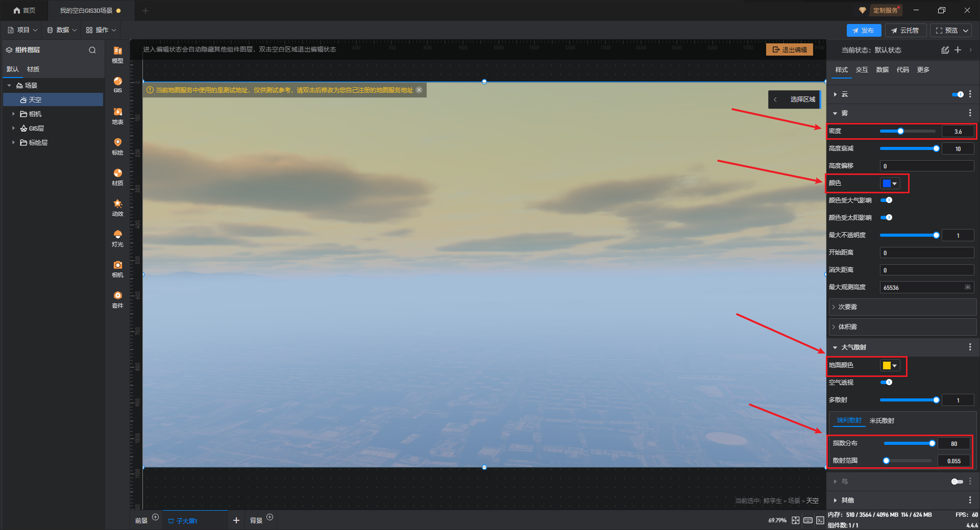The width and height of the screenshot is (980, 530).
Task: Switch to the 代码 tab
Action: pos(903,70)
